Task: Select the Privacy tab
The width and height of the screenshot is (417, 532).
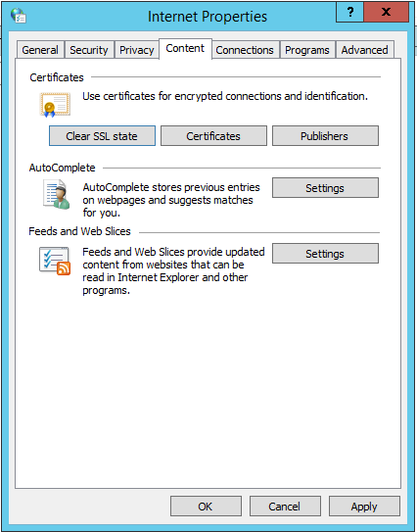Action: (137, 50)
